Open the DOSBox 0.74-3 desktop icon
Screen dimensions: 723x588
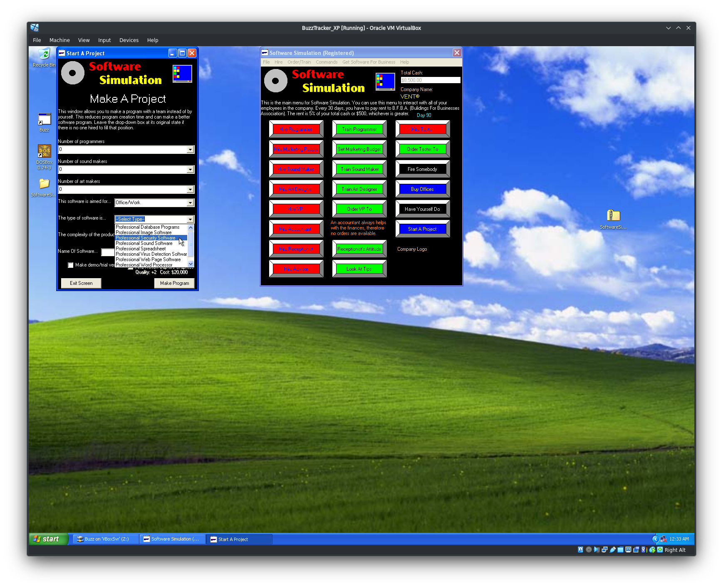(44, 152)
